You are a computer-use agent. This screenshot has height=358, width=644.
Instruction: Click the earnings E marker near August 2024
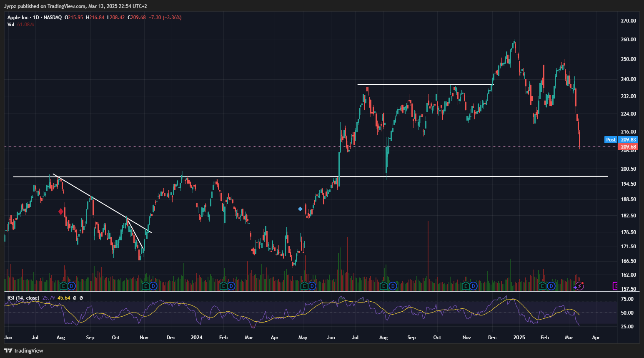click(x=384, y=286)
